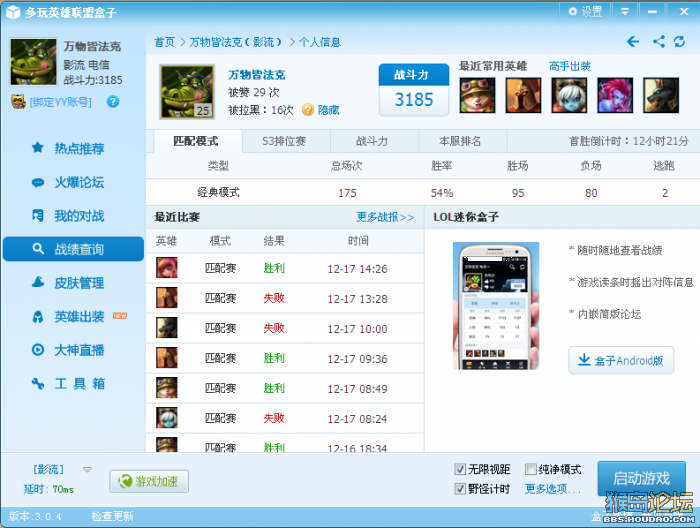Click the 绑定YY账号 link
This screenshot has width=700, height=528.
pyautogui.click(x=61, y=102)
